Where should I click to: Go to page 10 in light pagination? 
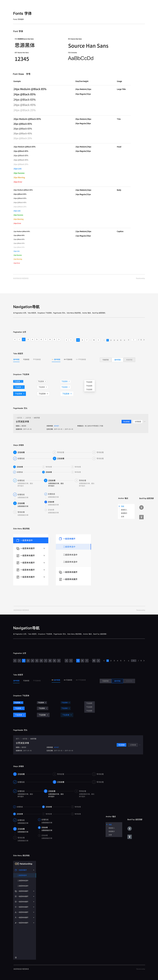(94, 340)
